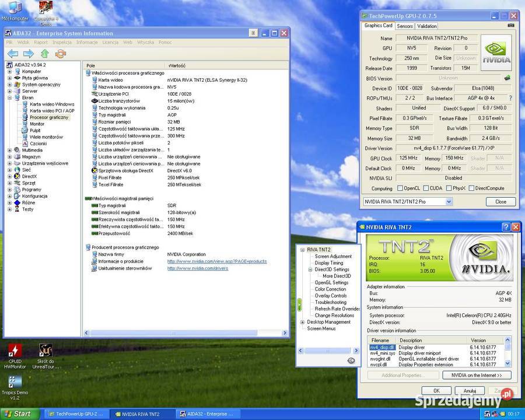Select nv4_disp.dll in driver file list
The width and height of the screenshot is (525, 420).
point(382,348)
